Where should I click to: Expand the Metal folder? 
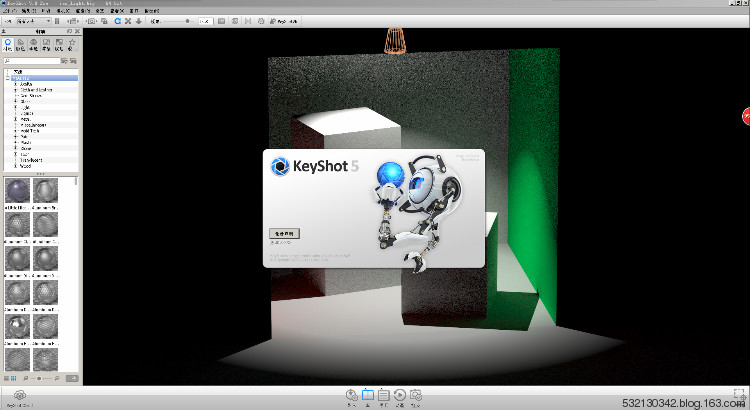tap(15, 119)
